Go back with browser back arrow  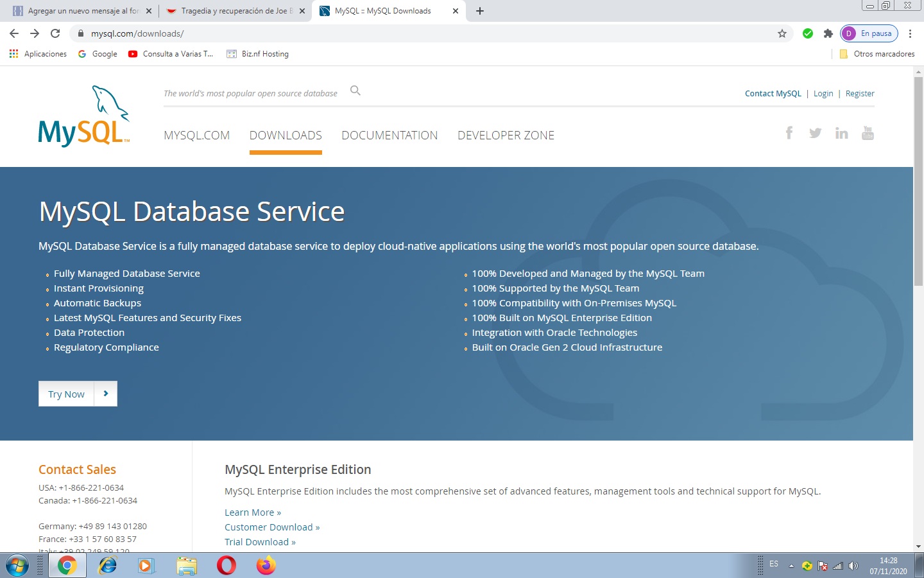click(x=14, y=33)
